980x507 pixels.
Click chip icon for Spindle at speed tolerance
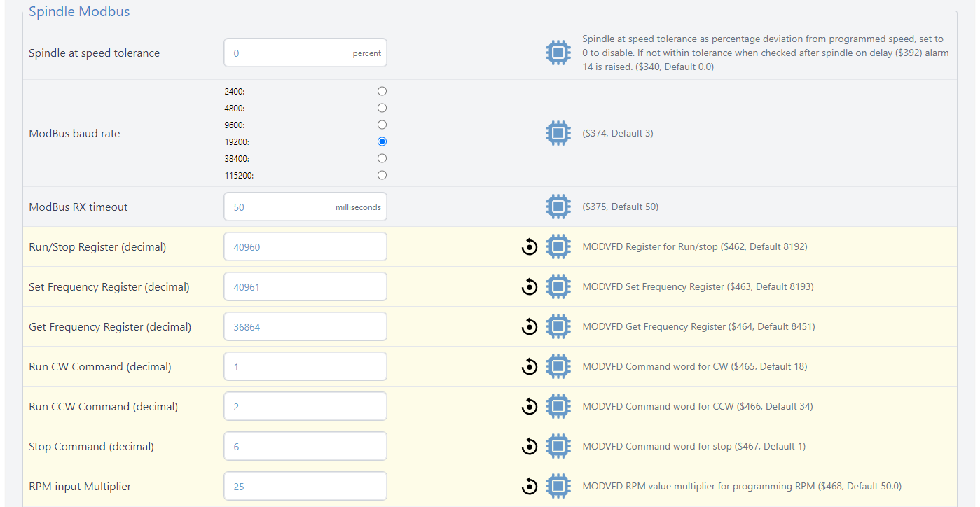558,53
